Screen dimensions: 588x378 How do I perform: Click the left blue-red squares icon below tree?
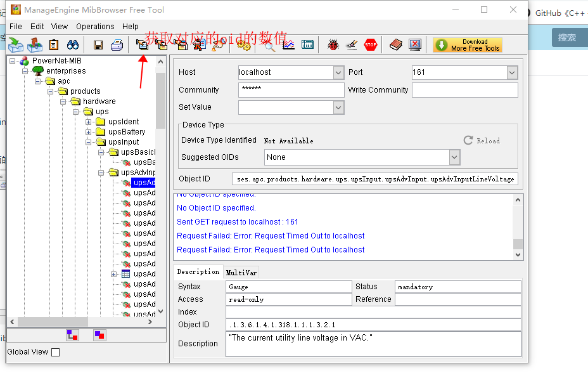point(72,335)
